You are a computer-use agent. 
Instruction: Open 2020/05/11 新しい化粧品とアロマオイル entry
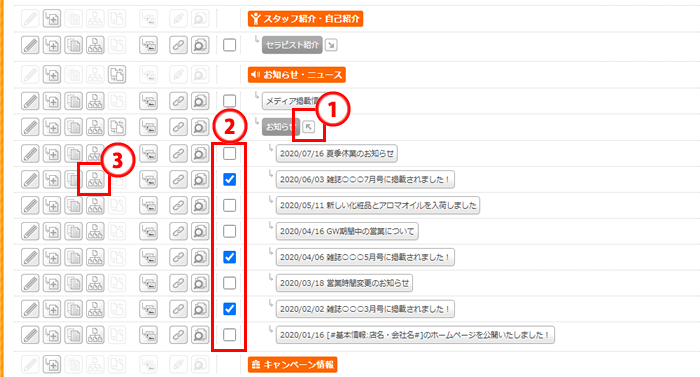click(378, 205)
